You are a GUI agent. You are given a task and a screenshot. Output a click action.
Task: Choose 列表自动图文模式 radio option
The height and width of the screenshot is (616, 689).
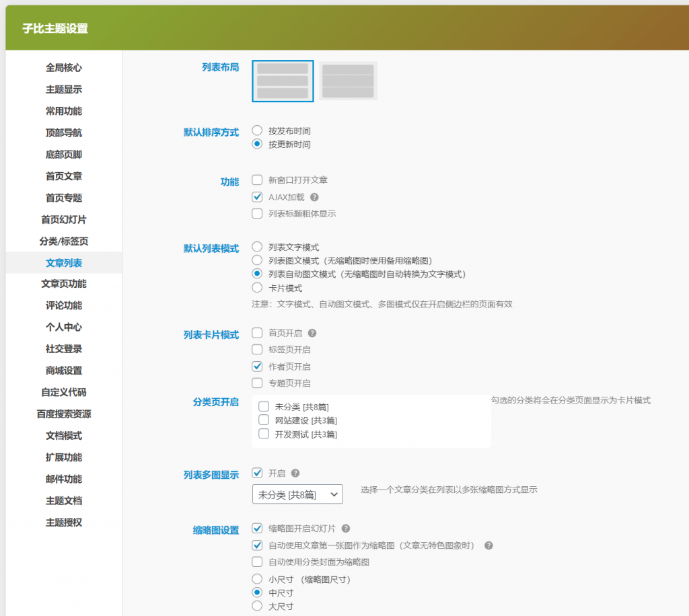[x=257, y=274]
